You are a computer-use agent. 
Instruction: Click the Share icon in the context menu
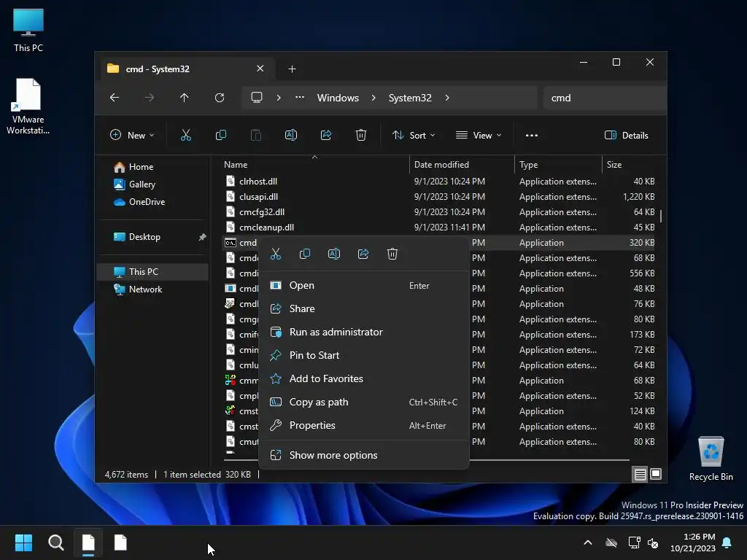[x=363, y=254]
